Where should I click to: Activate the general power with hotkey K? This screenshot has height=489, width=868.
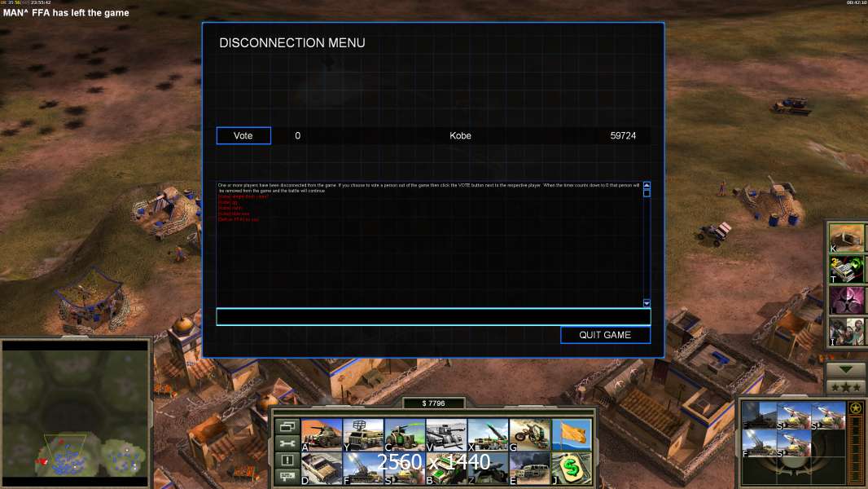847,238
